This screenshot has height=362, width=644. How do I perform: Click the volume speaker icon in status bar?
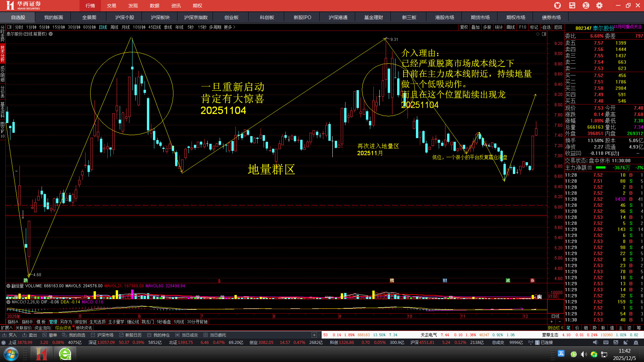pyautogui.click(x=595, y=343)
